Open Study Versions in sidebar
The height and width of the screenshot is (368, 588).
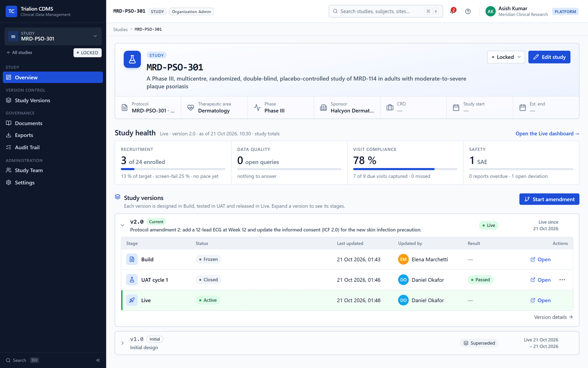pyautogui.click(x=53, y=100)
